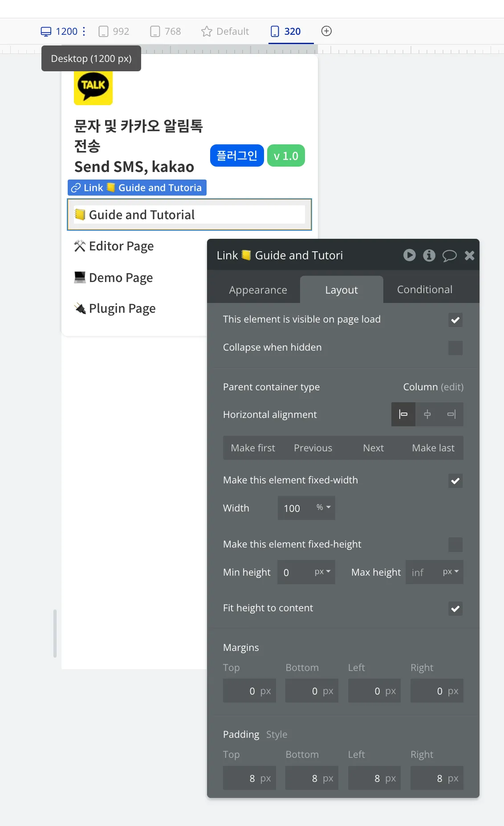The height and width of the screenshot is (826, 504).
Task: Click the Padding Right field
Action: pos(437,778)
